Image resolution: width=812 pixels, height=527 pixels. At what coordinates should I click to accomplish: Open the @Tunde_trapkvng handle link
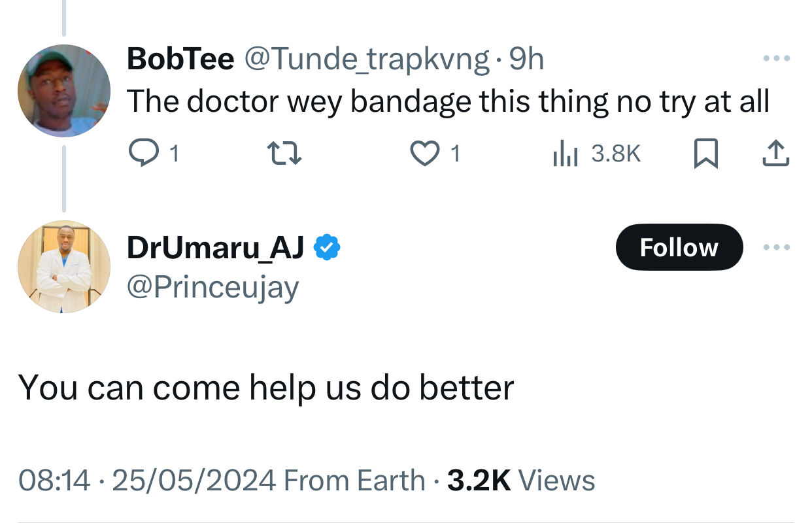366,59
